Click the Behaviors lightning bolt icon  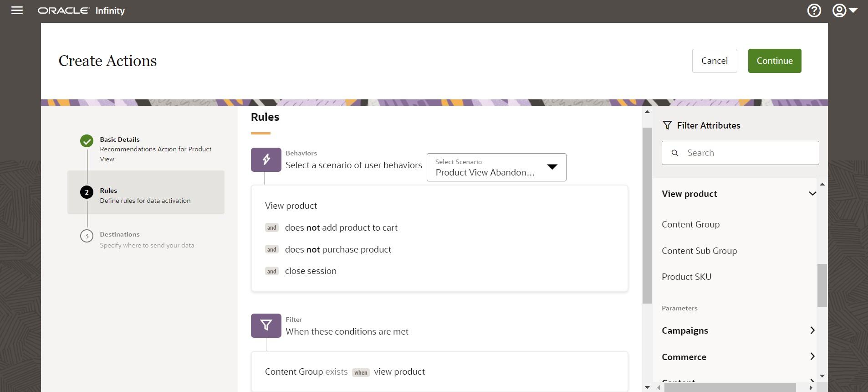[266, 160]
